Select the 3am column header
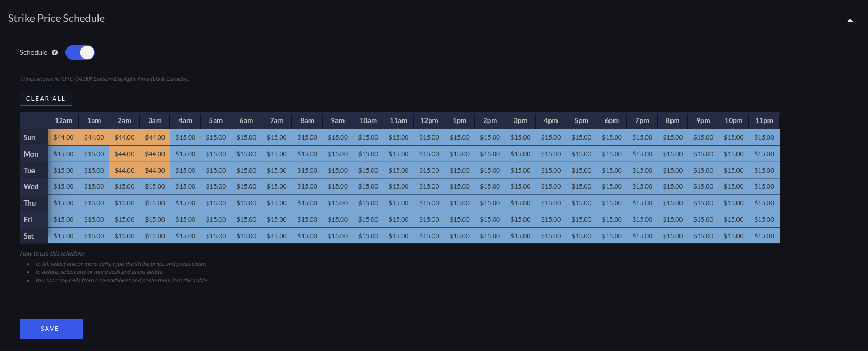This screenshot has height=351, width=868. point(155,121)
